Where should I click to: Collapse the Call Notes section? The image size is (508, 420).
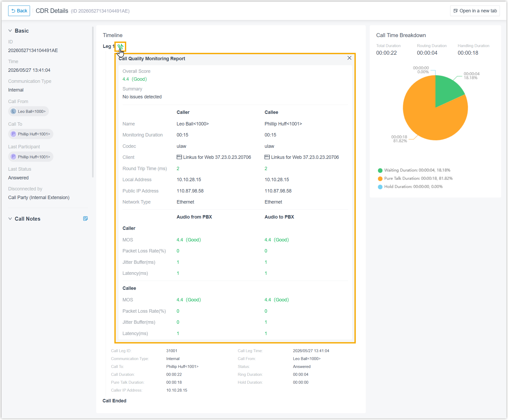(10, 219)
